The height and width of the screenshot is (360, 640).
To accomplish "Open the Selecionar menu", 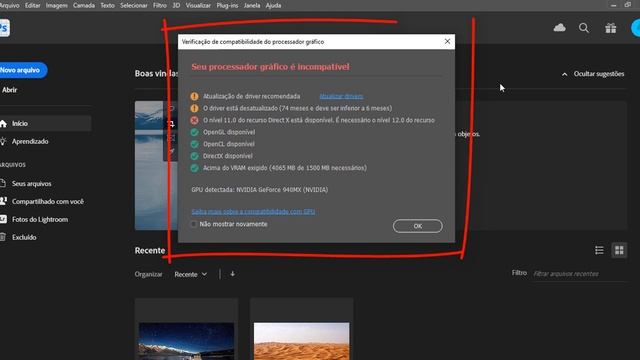I will [133, 5].
